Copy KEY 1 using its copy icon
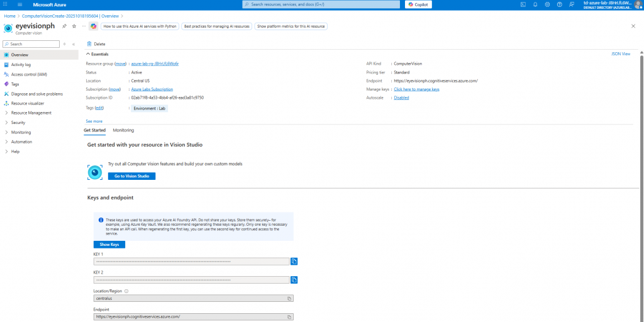This screenshot has width=644, height=322. tap(294, 261)
